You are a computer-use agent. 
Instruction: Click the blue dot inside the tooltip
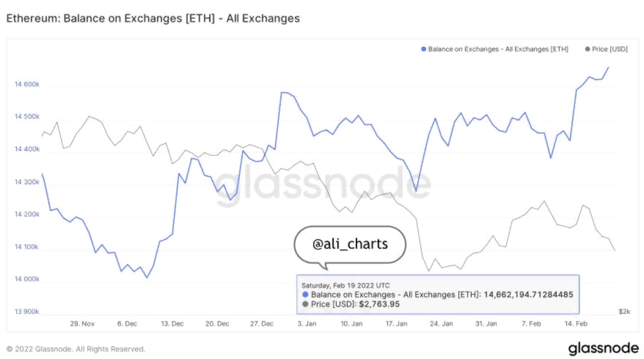click(306, 295)
